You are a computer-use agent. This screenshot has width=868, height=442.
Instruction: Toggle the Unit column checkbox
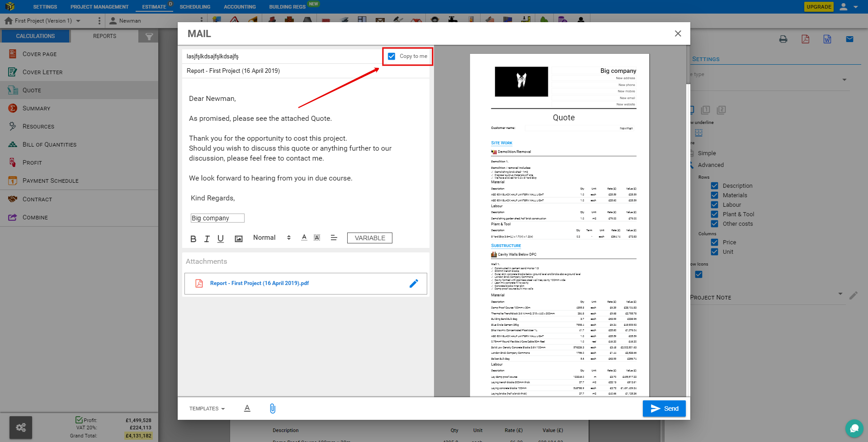click(714, 252)
